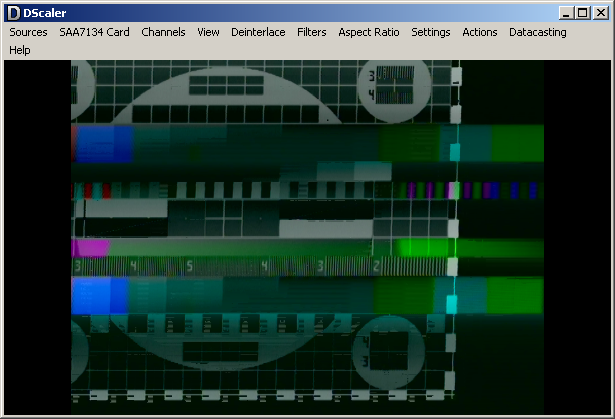The height and width of the screenshot is (419, 615).
Task: Open the Actions menu
Action: [480, 32]
